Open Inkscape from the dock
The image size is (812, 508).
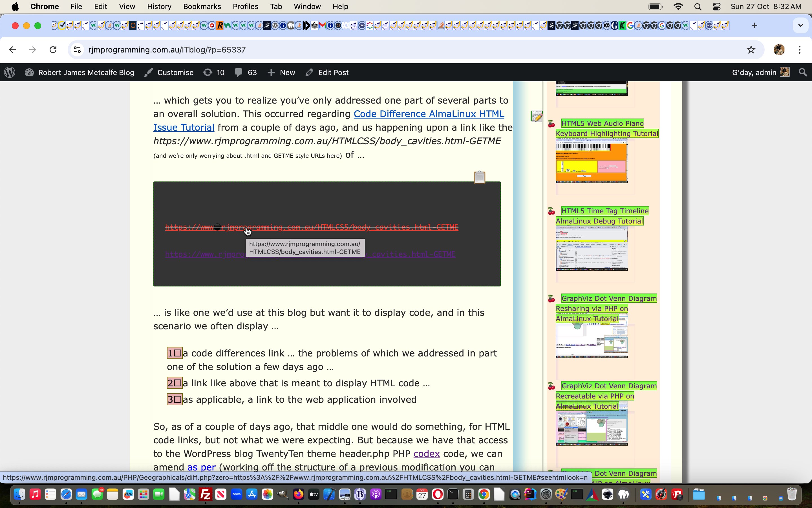(608, 494)
